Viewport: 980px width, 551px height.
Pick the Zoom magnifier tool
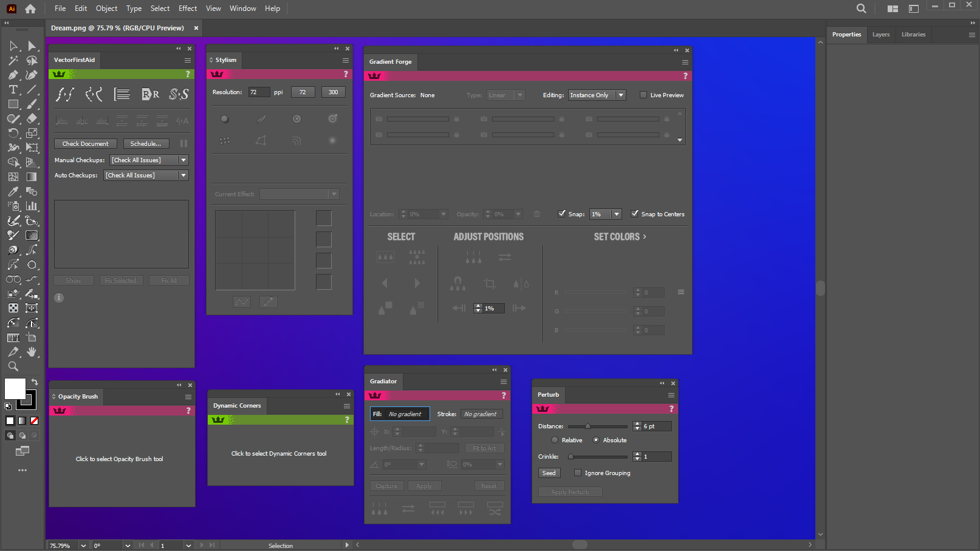(13, 367)
